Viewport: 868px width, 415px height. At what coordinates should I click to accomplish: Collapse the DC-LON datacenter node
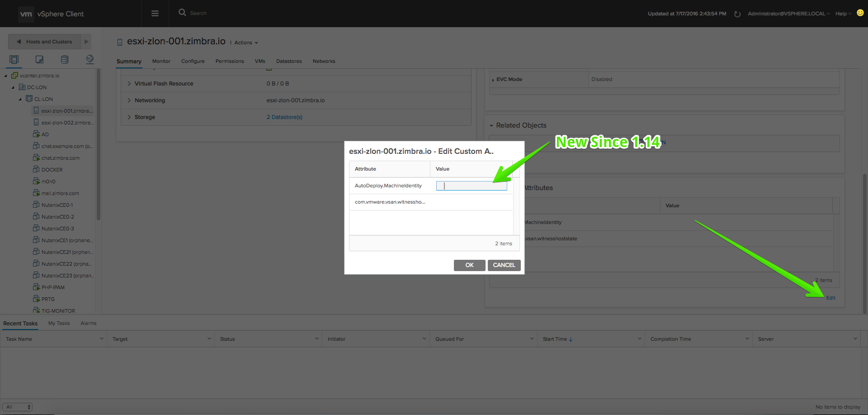[x=13, y=87]
